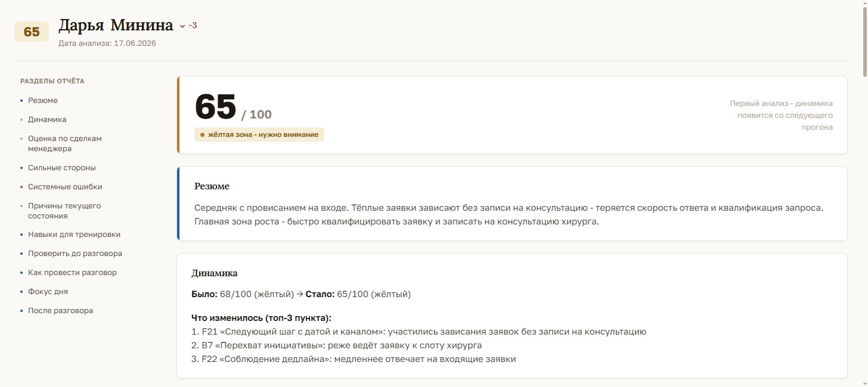Open Проверить до разговора section
The height and width of the screenshot is (387, 868).
coord(75,254)
